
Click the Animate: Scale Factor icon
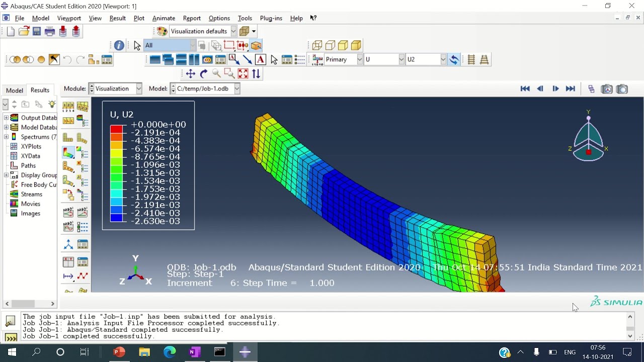click(x=68, y=213)
